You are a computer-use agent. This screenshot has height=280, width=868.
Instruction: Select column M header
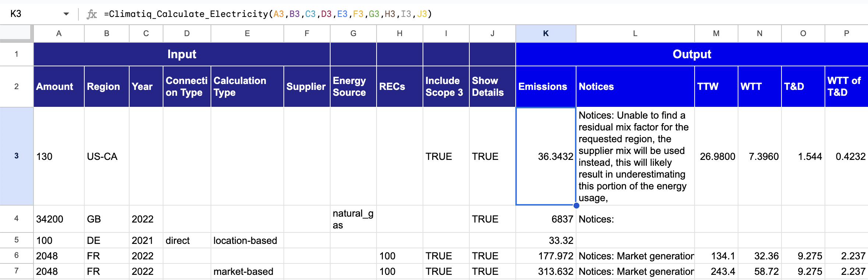[x=716, y=34]
